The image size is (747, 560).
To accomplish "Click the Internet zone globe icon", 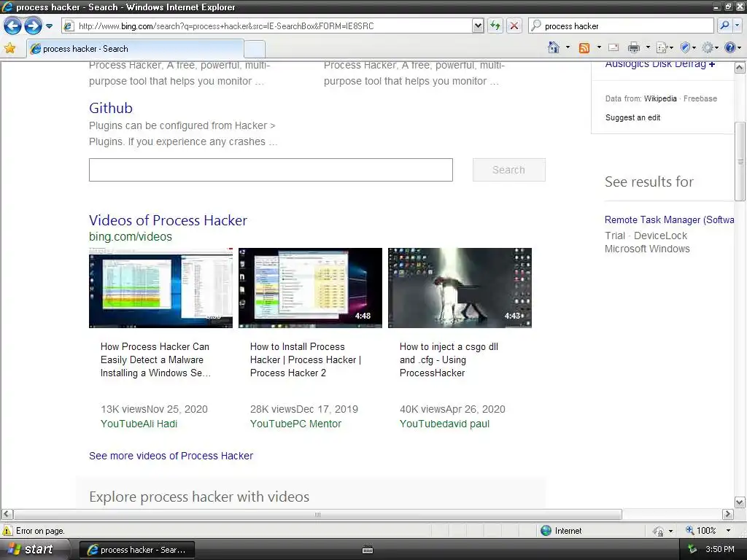I will click(546, 531).
